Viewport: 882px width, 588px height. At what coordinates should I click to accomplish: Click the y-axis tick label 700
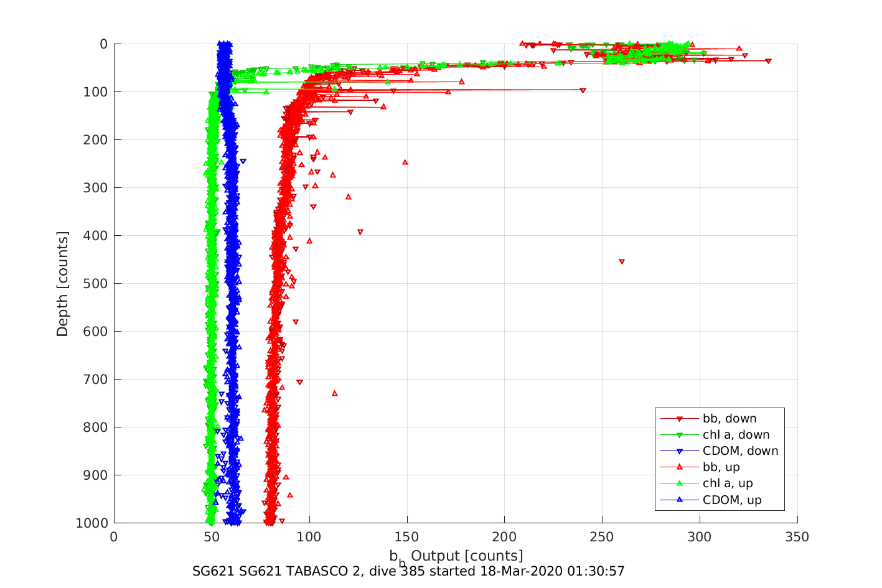click(96, 380)
